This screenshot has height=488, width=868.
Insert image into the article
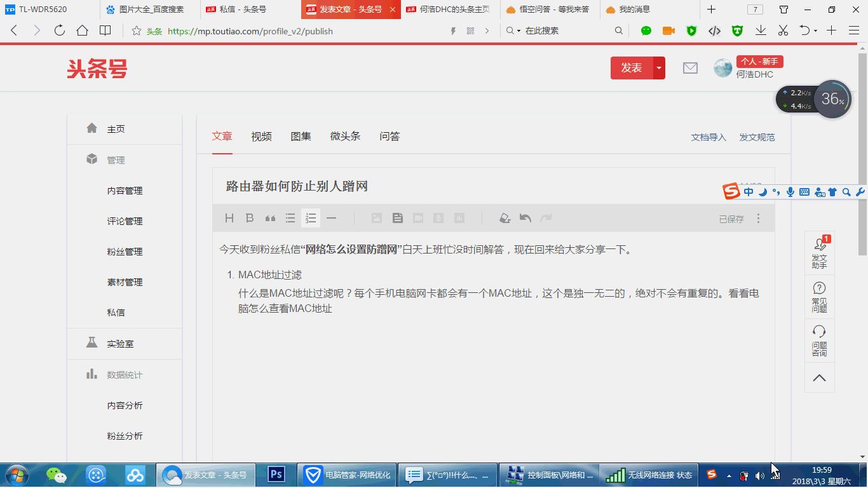click(x=377, y=218)
